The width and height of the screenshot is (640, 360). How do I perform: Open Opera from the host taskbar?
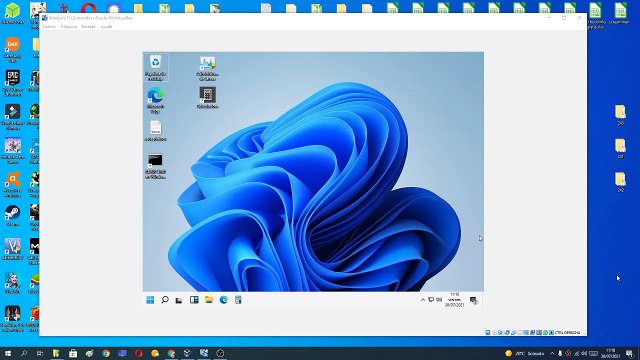point(138,353)
